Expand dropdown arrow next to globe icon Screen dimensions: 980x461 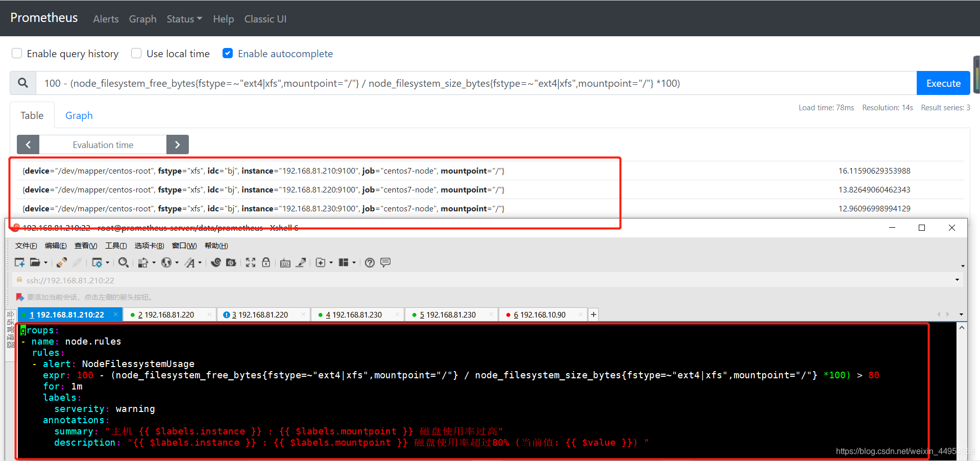(177, 262)
